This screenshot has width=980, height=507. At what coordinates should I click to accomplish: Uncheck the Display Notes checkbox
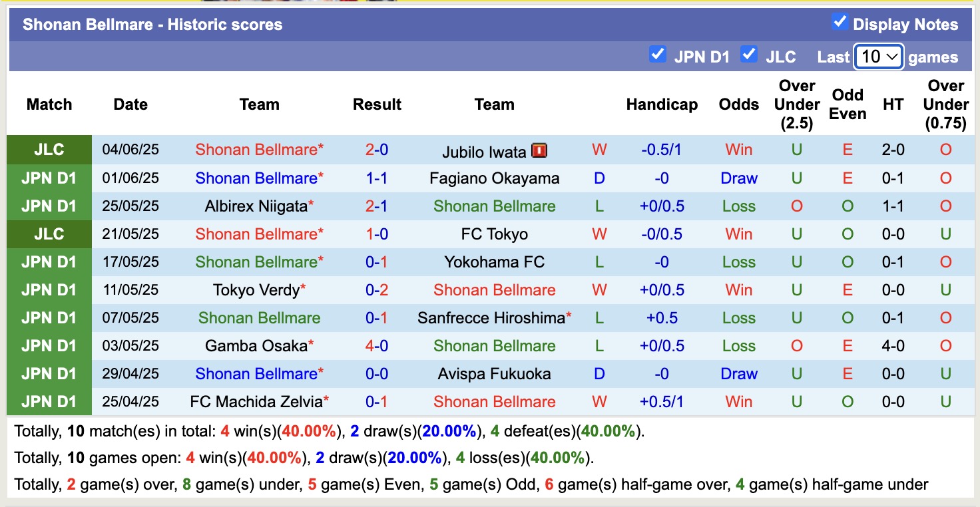(840, 23)
